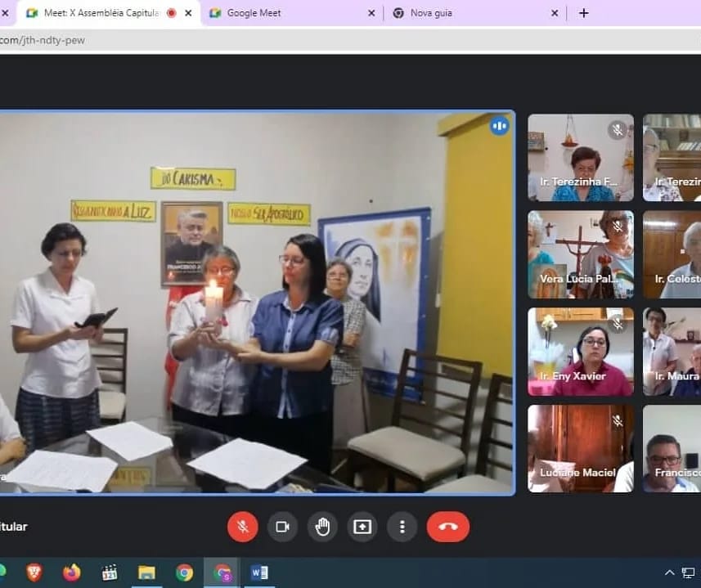Open Microsoft Word from the taskbar

coord(259,572)
